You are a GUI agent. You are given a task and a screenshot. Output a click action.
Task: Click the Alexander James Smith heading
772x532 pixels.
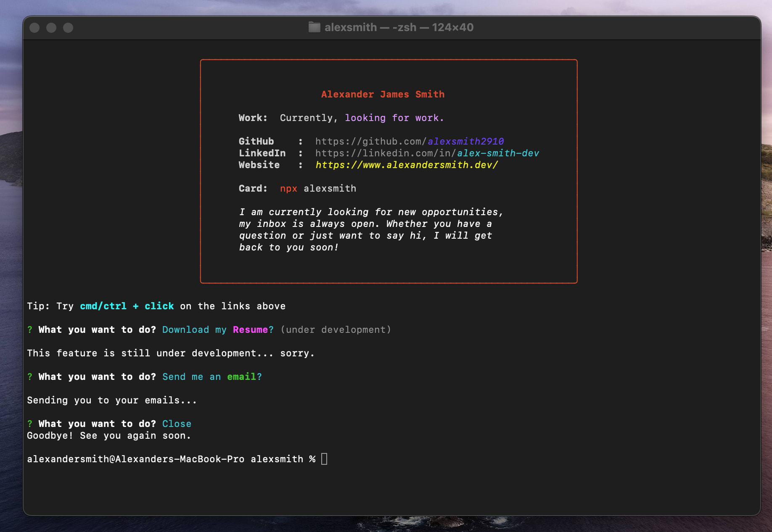383,94
